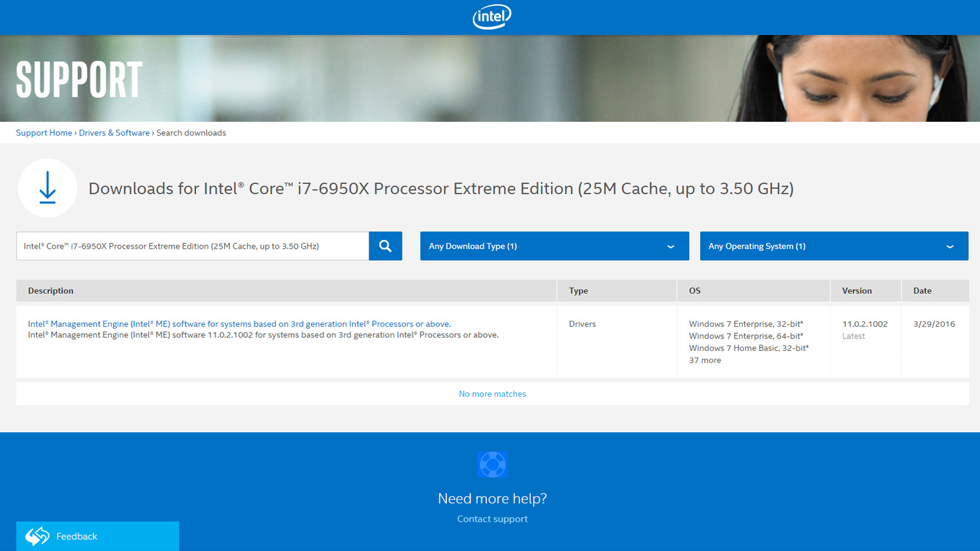Open the Intel Management Engine software link
980x551 pixels.
(x=239, y=324)
